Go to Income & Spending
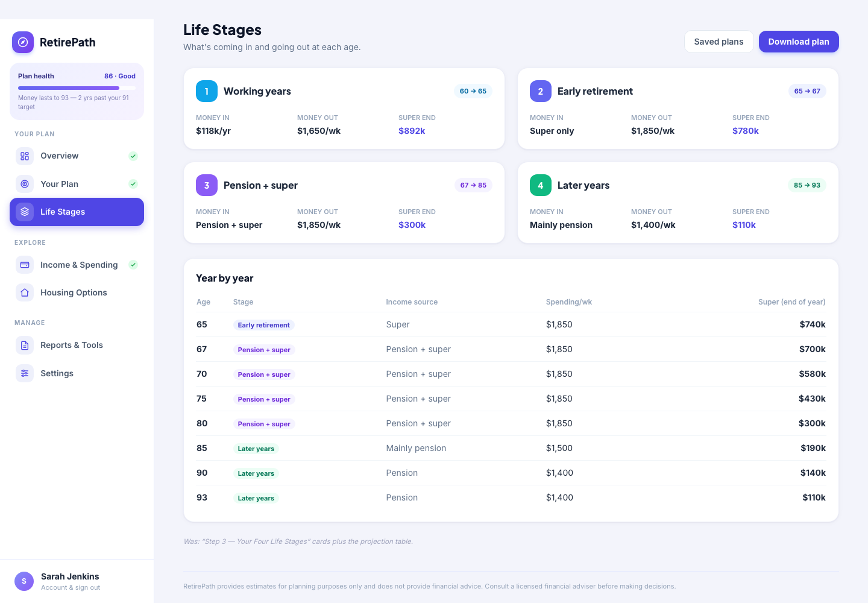This screenshot has width=868, height=603. [77, 265]
